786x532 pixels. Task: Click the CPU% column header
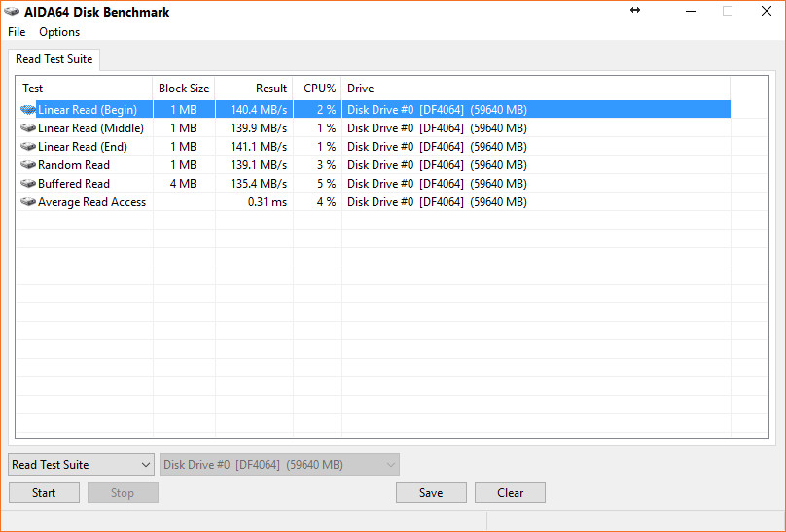click(317, 89)
